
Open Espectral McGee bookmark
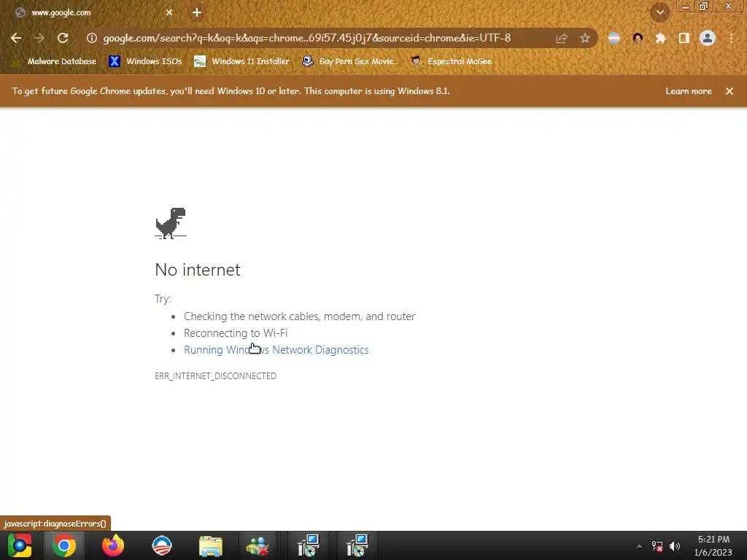(x=452, y=61)
